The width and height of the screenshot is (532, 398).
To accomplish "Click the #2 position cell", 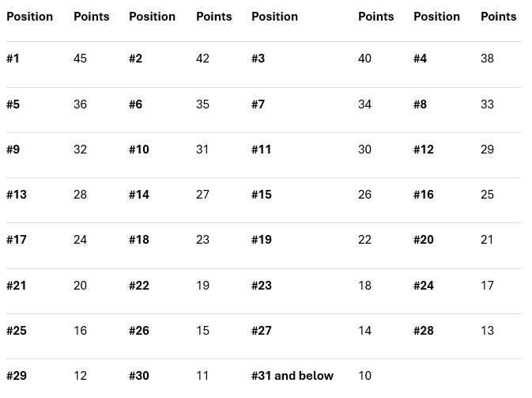I will [135, 59].
